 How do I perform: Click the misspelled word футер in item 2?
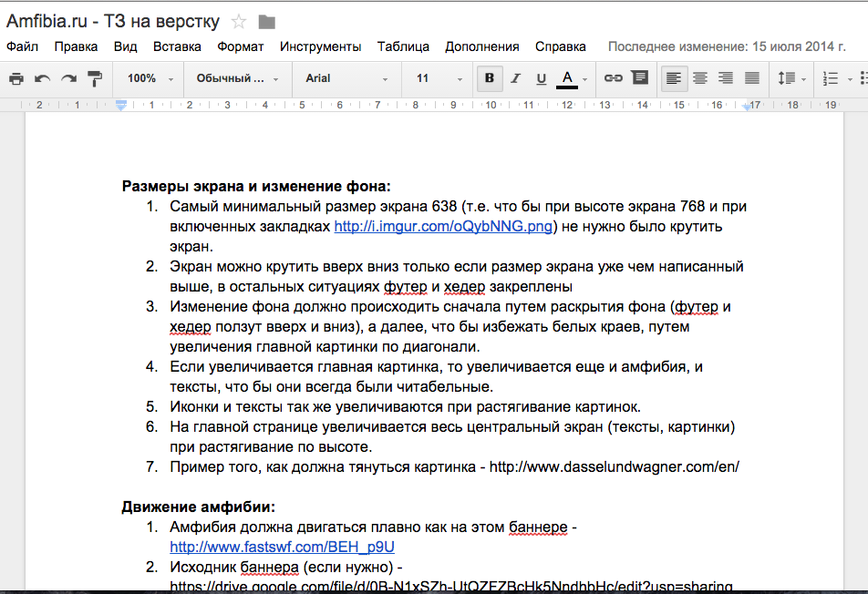pyautogui.click(x=405, y=286)
